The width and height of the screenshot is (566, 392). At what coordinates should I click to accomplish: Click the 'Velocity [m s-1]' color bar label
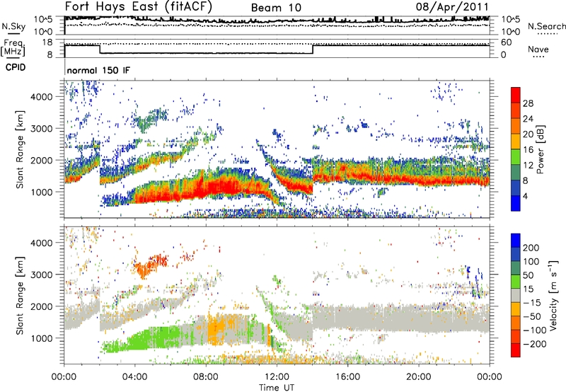click(x=553, y=295)
